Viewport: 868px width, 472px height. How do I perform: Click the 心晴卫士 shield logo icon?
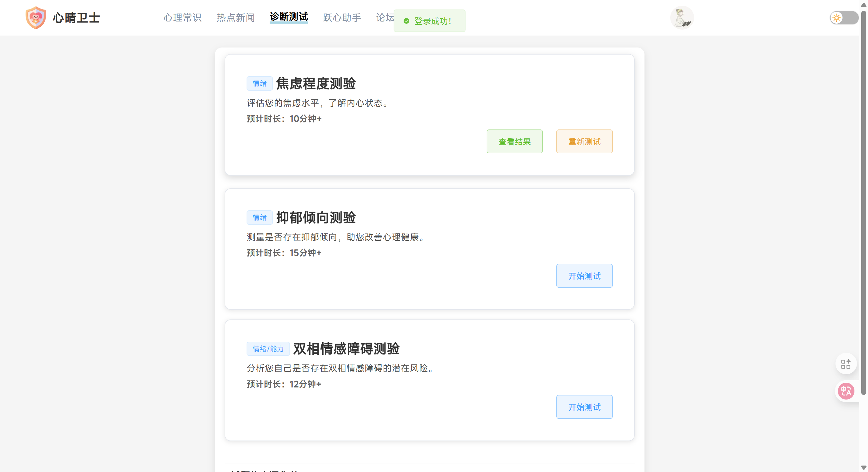36,18
